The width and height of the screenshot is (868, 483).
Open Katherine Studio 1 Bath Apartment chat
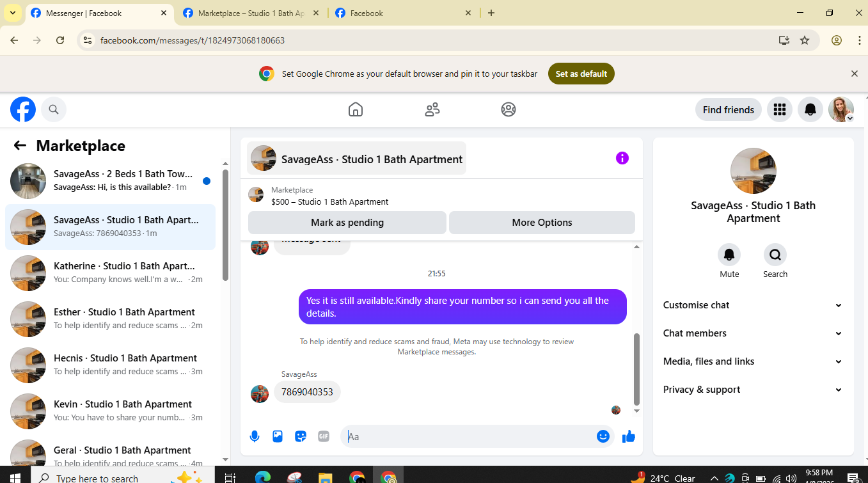tap(110, 273)
